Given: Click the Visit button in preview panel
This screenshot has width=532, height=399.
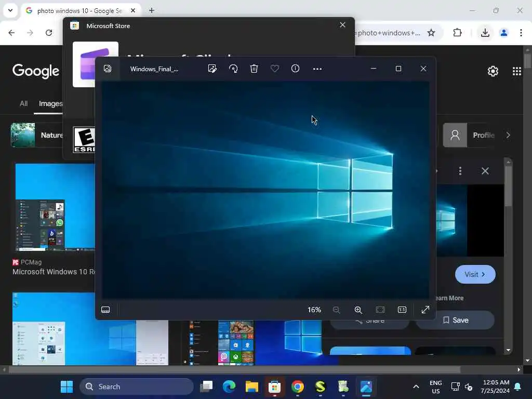Looking at the screenshot, I should click(475, 274).
